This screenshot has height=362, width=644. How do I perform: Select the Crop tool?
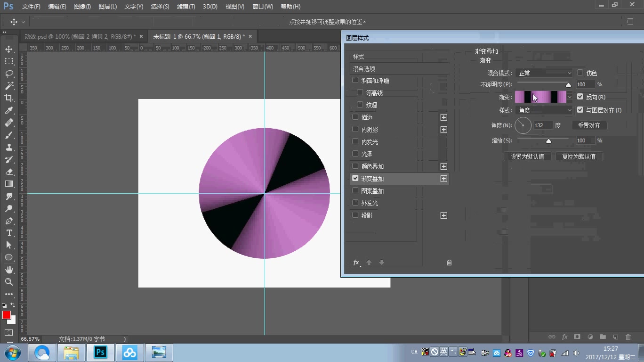click(x=9, y=98)
